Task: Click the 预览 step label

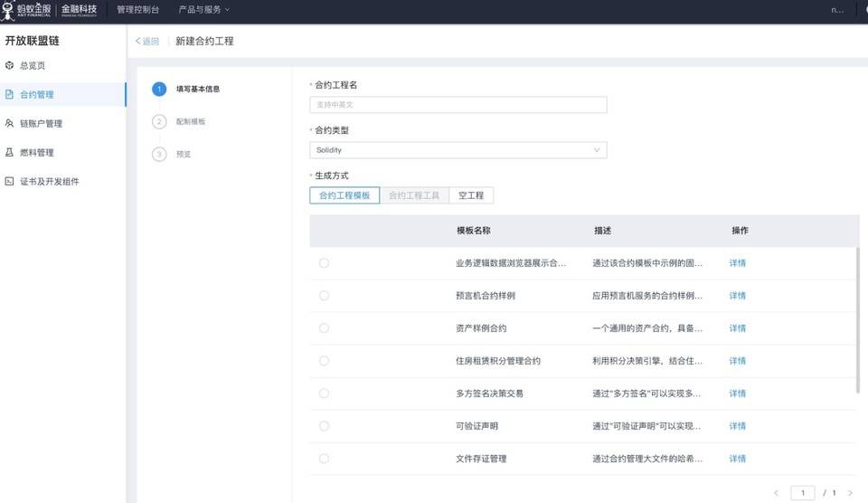Action: [x=184, y=154]
